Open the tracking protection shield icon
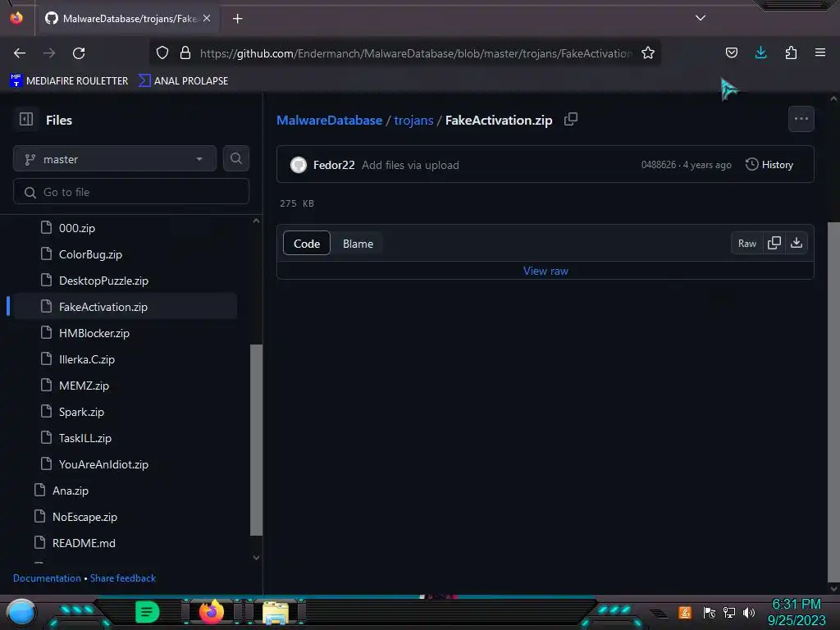This screenshot has width=840, height=630. (162, 52)
